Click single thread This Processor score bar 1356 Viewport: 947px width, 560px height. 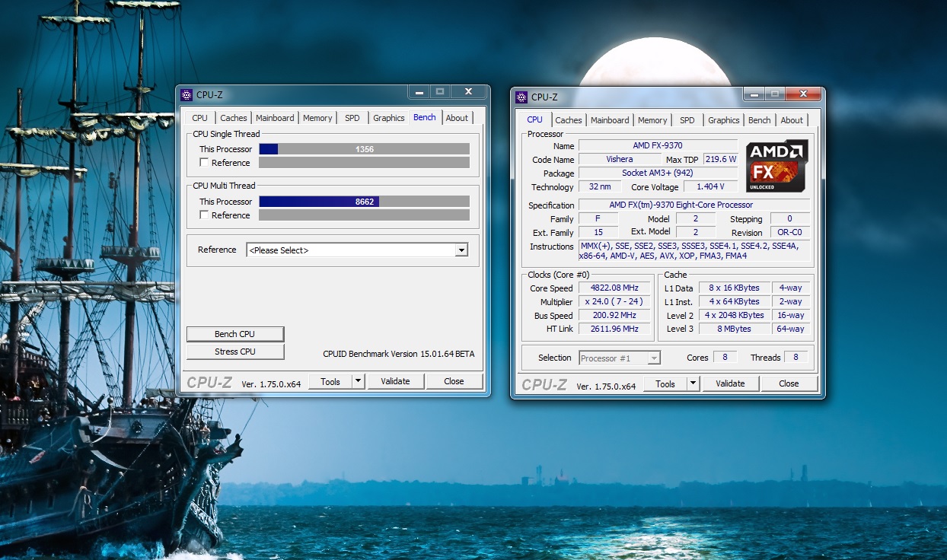[x=364, y=149]
